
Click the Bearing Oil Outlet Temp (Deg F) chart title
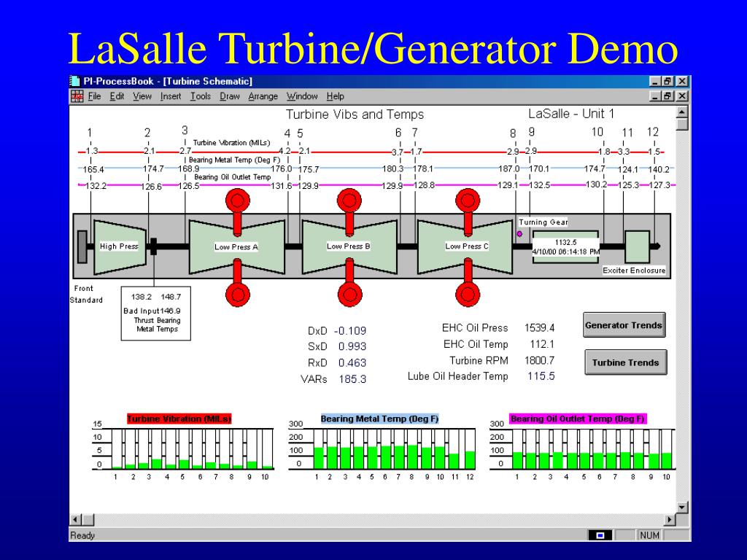(578, 419)
